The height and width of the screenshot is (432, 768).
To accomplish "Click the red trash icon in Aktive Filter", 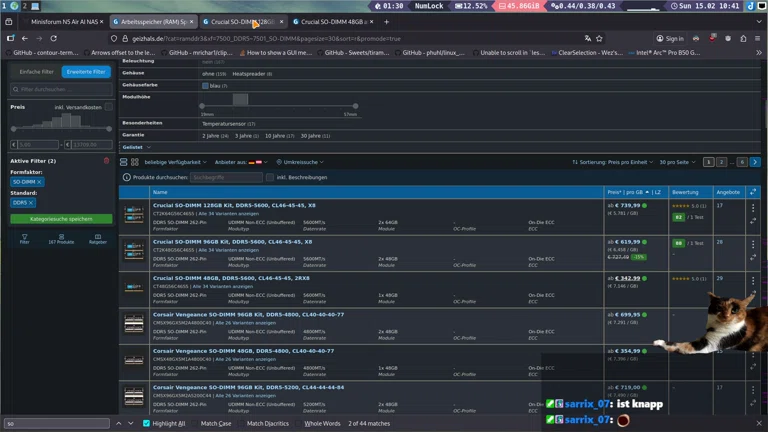I will pos(107,160).
